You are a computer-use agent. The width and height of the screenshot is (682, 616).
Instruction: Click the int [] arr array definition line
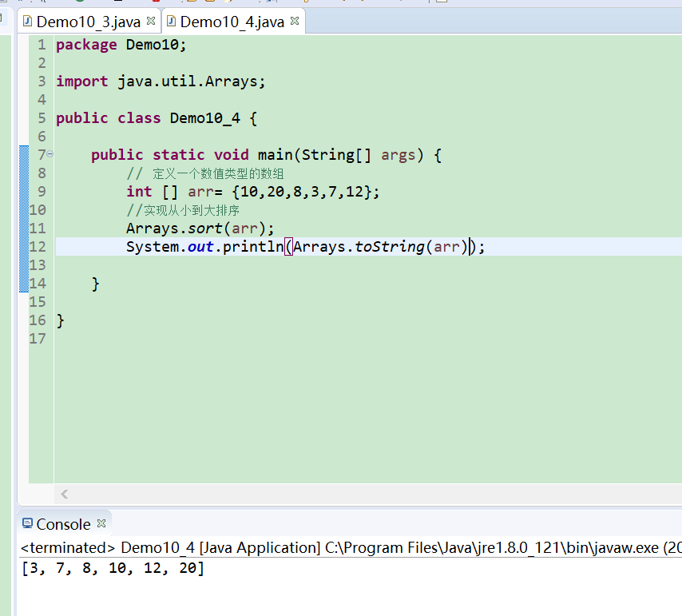(252, 192)
